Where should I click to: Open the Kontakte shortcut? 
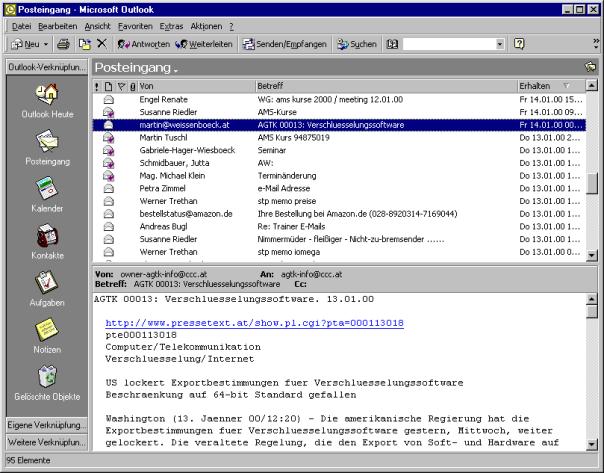pyautogui.click(x=47, y=242)
